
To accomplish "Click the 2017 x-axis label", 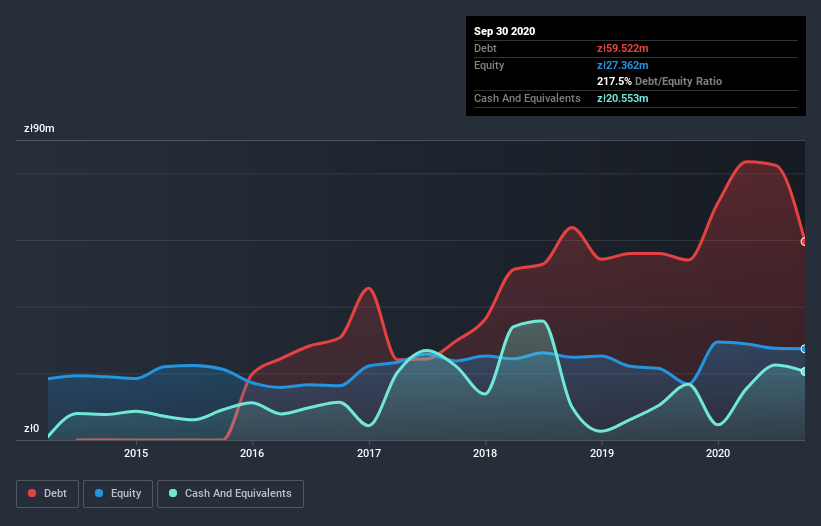I will [x=369, y=453].
